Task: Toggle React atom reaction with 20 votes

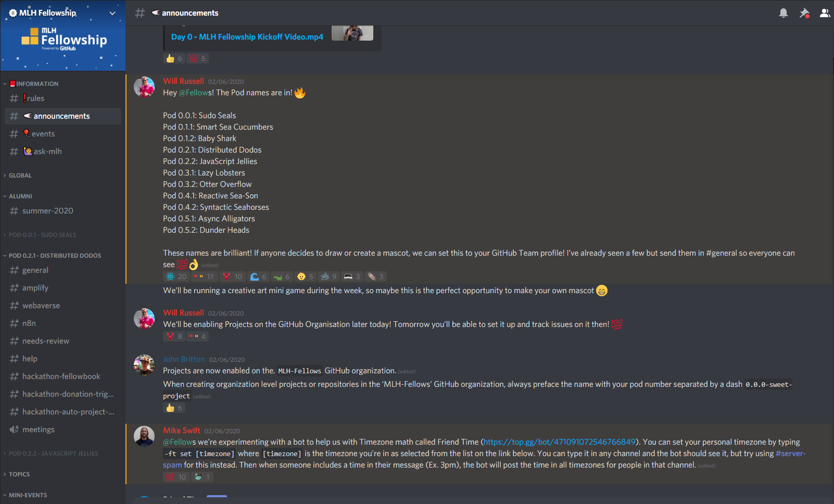Action: click(x=176, y=276)
